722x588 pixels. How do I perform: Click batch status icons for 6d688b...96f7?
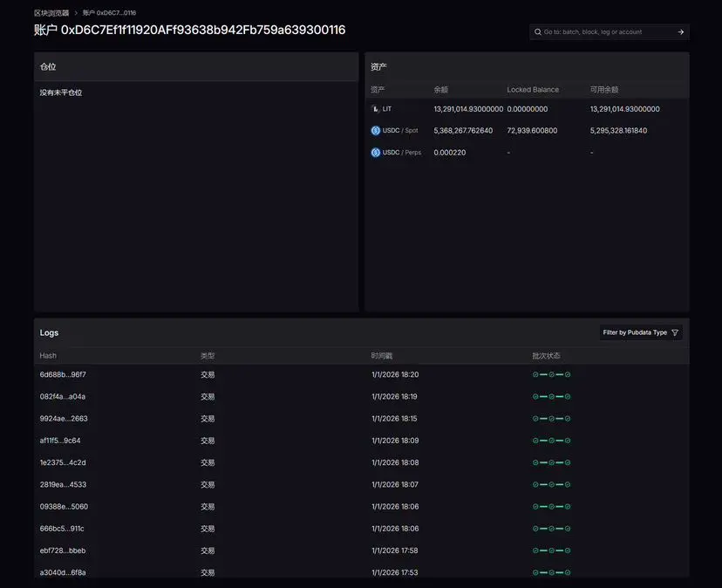point(551,375)
